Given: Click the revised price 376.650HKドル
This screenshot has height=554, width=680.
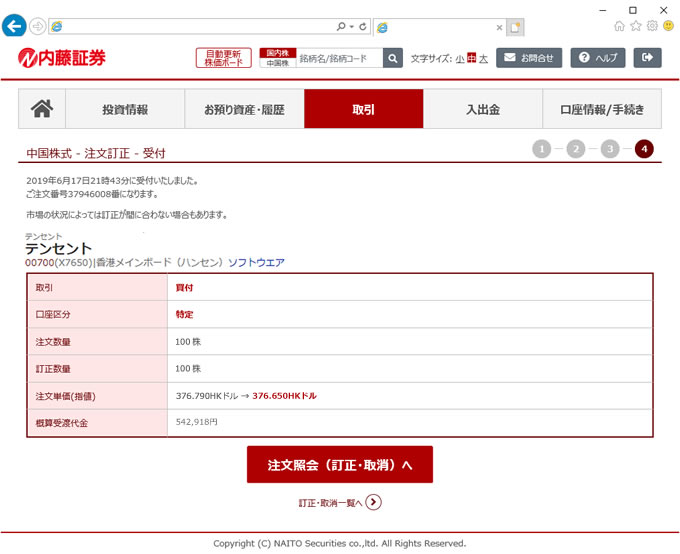Looking at the screenshot, I should 284,396.
